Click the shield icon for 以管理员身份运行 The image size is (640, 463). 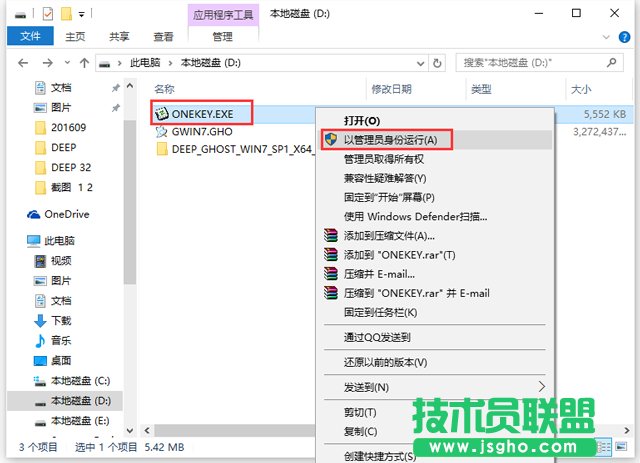tap(331, 139)
